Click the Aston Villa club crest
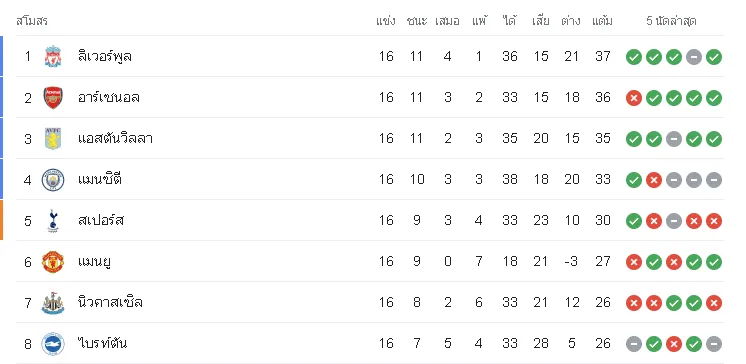 pos(53,139)
